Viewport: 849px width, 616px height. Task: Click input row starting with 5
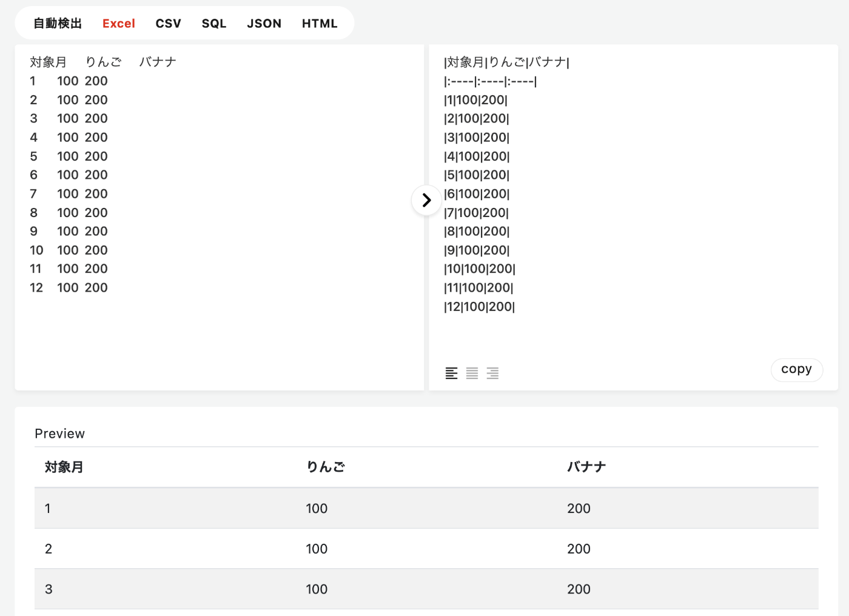pyautogui.click(x=69, y=156)
